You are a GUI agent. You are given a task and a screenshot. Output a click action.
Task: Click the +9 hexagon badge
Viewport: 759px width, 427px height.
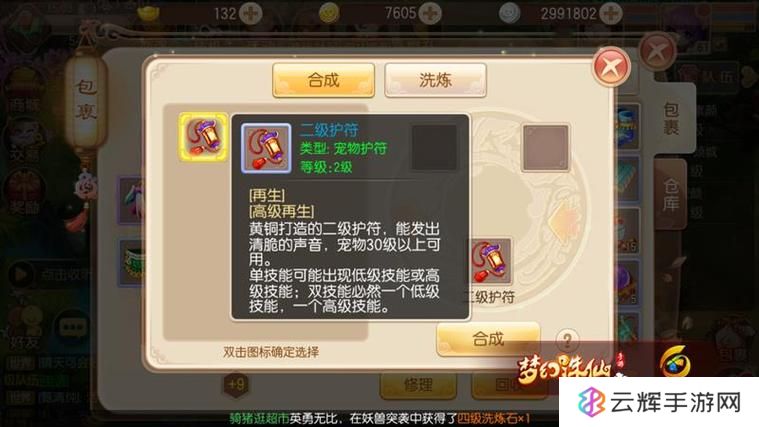[x=236, y=385]
